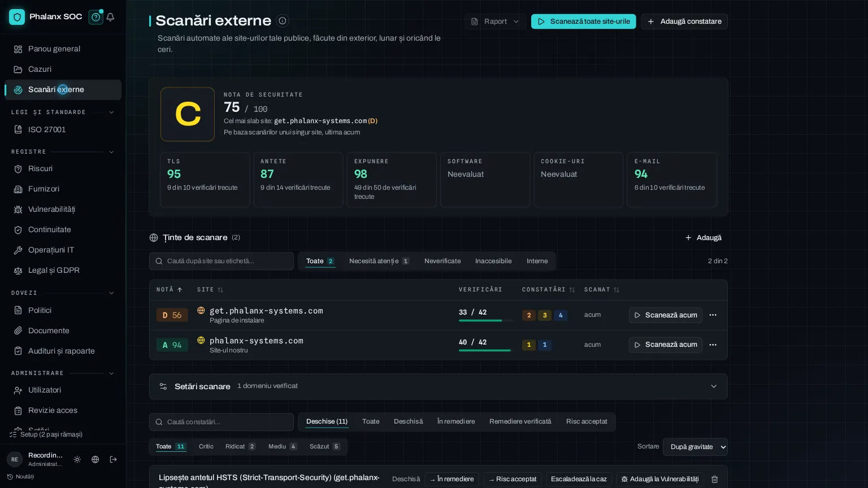
Task: Open the După gravitate sort dropdown
Action: pyautogui.click(x=695, y=447)
